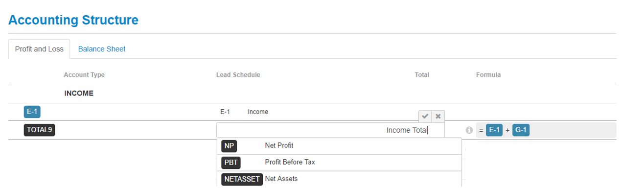Select the G-1 tag in the formula
644x189 pixels.
(521, 130)
